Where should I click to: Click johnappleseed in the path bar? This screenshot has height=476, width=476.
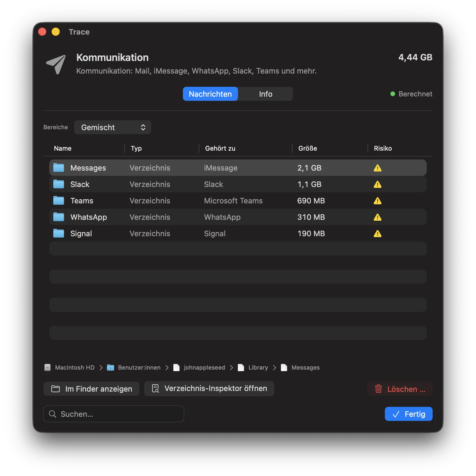click(205, 368)
